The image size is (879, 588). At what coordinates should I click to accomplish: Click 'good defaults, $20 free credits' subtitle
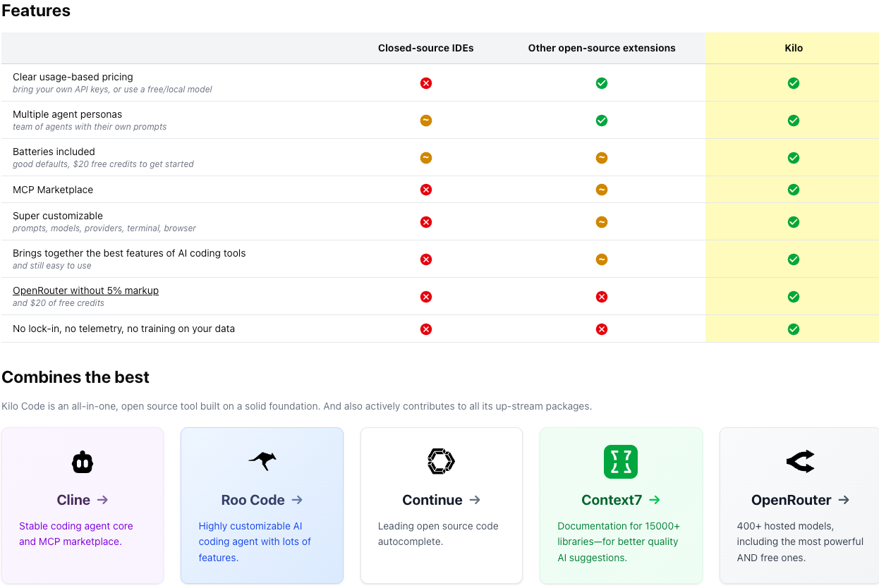tap(103, 164)
